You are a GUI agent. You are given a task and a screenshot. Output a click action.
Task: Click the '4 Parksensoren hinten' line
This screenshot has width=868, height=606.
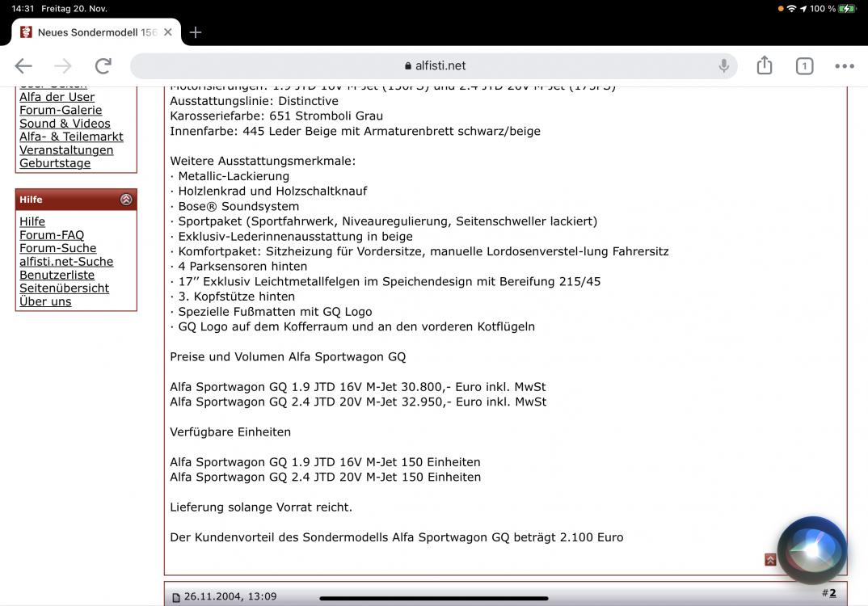(242, 266)
